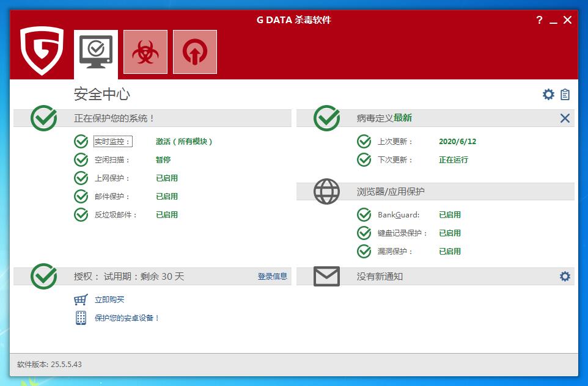Click the 邮件保护 label
Image resolution: width=588 pixels, height=386 pixels.
[x=112, y=197]
